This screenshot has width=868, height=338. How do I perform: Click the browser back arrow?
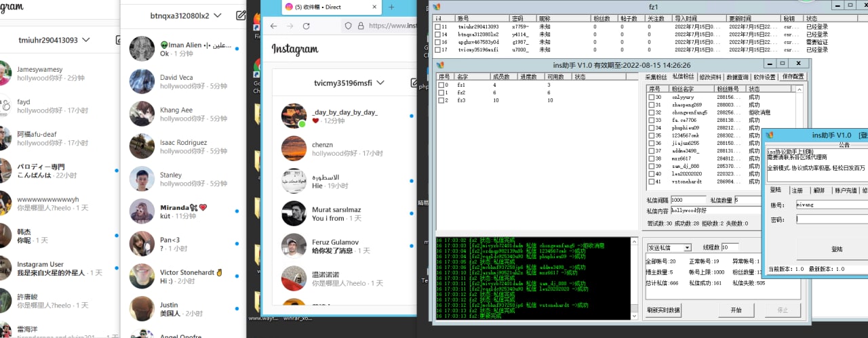click(x=273, y=26)
